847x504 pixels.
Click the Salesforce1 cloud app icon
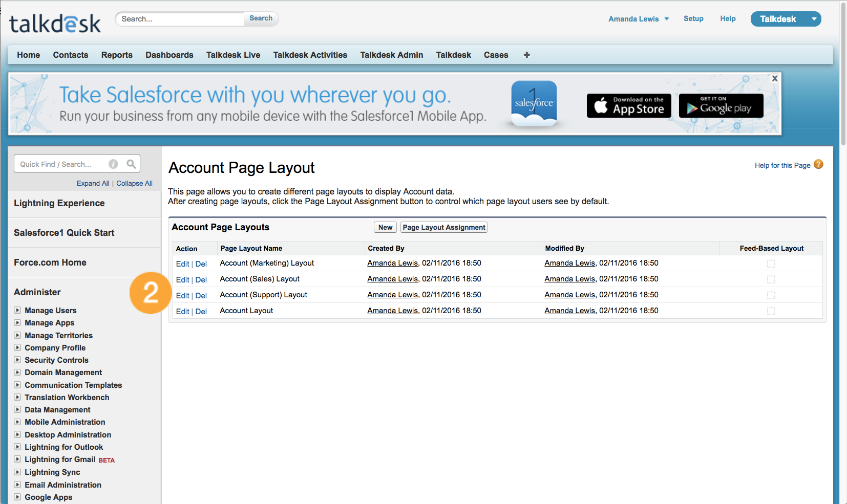pyautogui.click(x=534, y=103)
